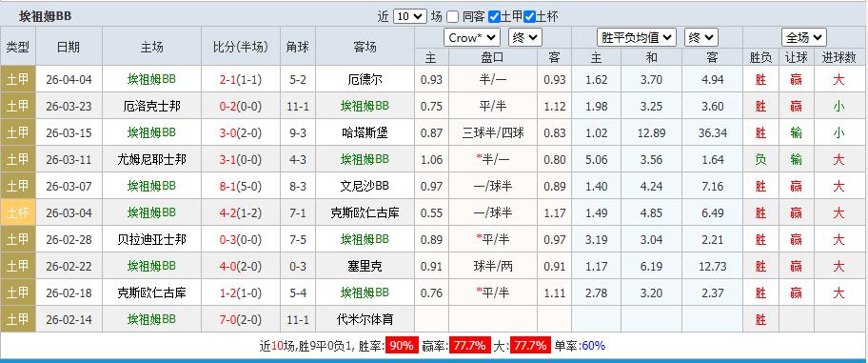Click the 90% win rate badge
868x363 pixels.
click(402, 346)
